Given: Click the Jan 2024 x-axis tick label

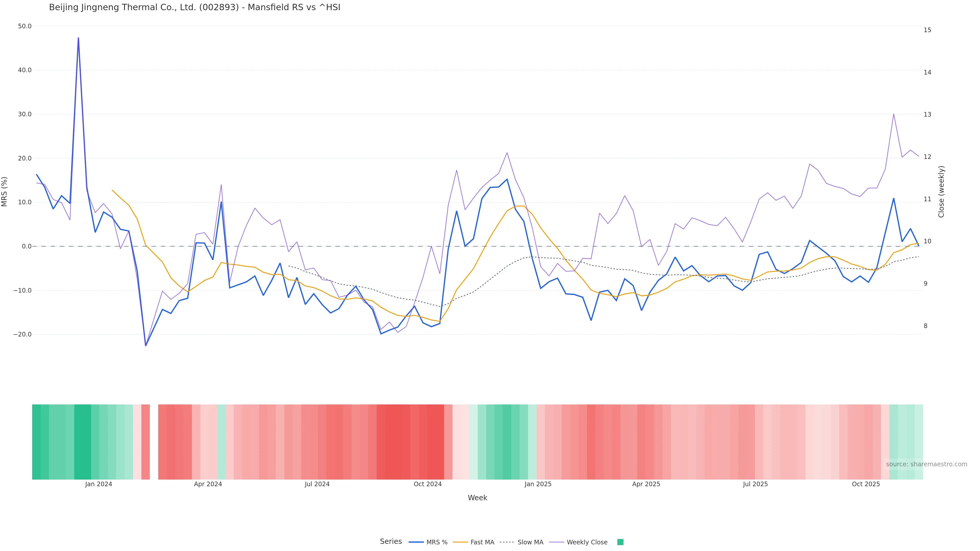Looking at the screenshot, I should coord(99,484).
